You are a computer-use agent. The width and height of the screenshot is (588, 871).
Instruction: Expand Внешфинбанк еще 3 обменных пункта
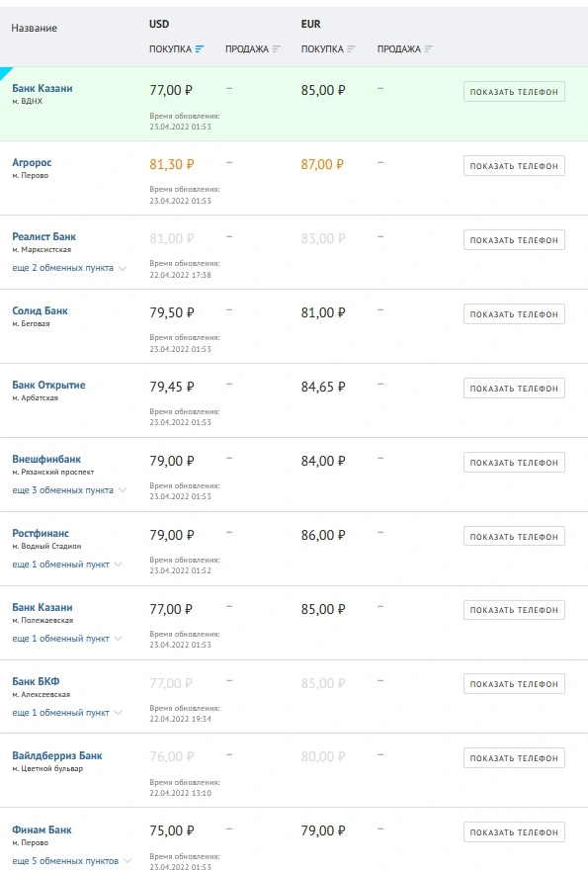click(x=69, y=490)
